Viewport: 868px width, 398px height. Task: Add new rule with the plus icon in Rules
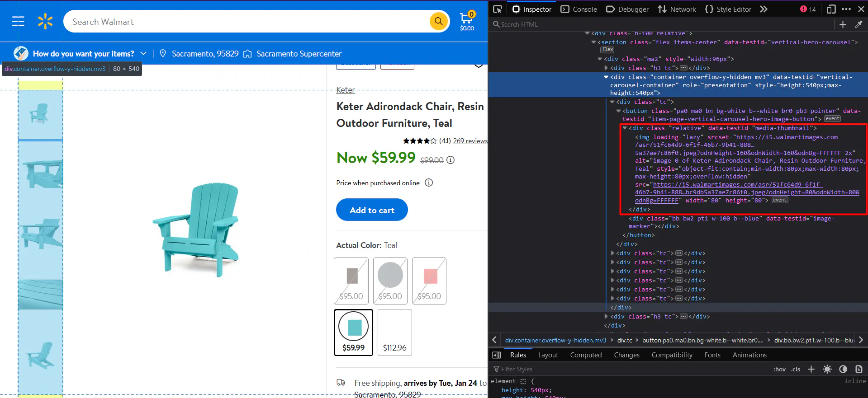pyautogui.click(x=811, y=369)
